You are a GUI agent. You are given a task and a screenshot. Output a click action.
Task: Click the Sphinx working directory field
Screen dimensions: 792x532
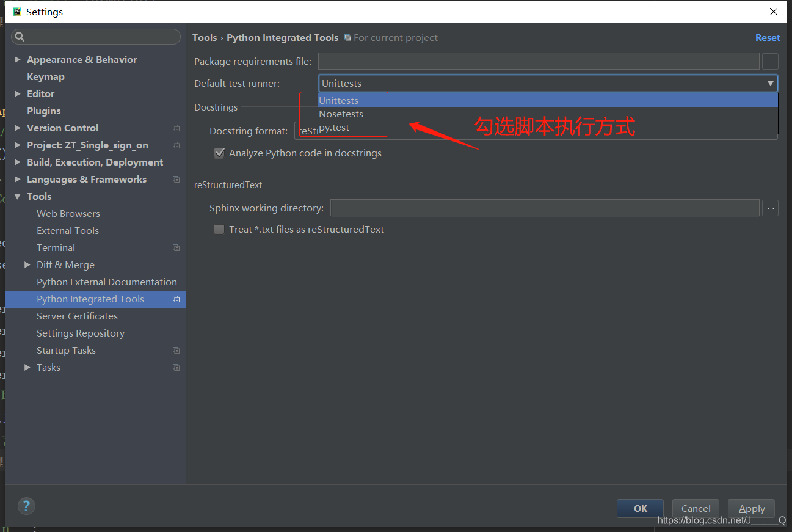(x=545, y=208)
